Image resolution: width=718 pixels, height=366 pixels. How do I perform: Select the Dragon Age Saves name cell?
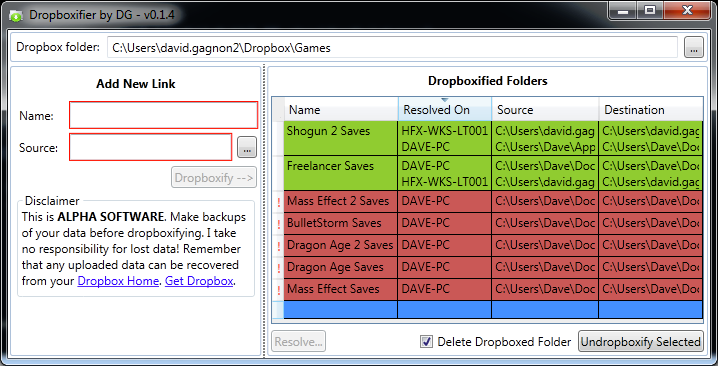click(341, 267)
